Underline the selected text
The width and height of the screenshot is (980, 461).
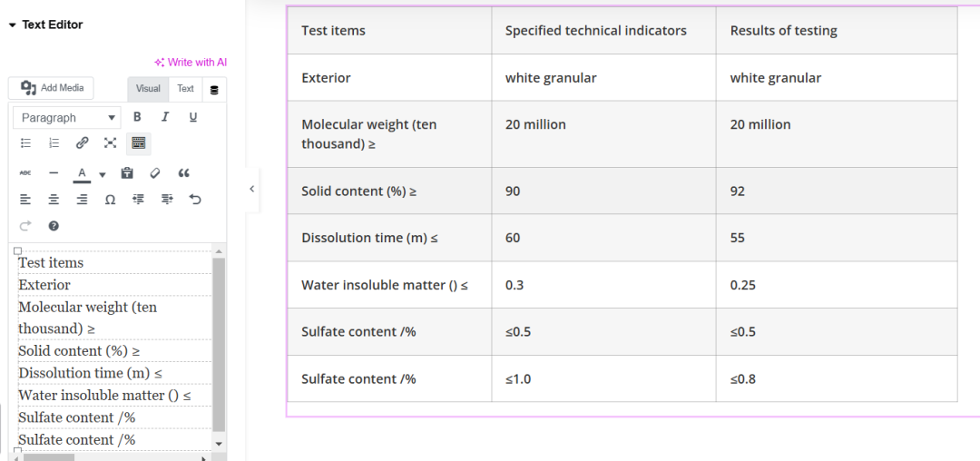[x=193, y=117]
